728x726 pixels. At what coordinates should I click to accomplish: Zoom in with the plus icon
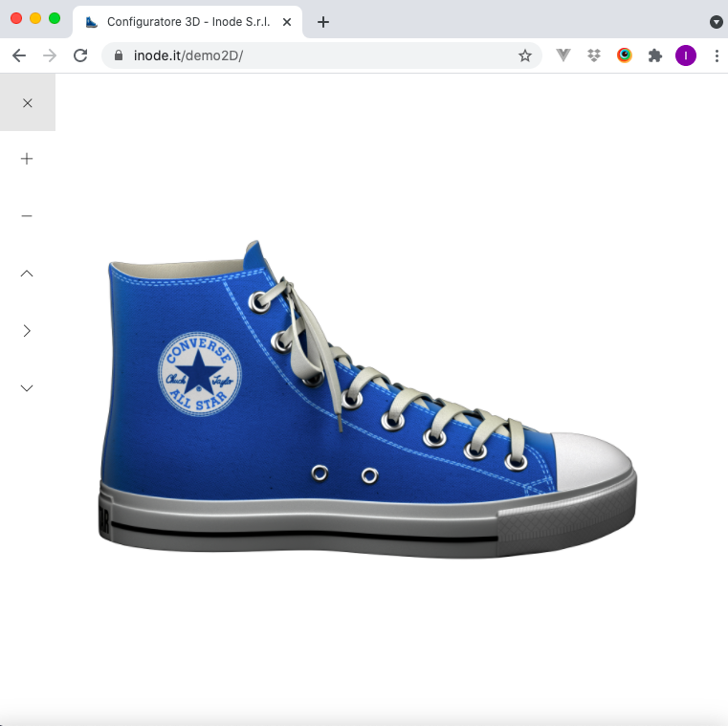point(27,159)
